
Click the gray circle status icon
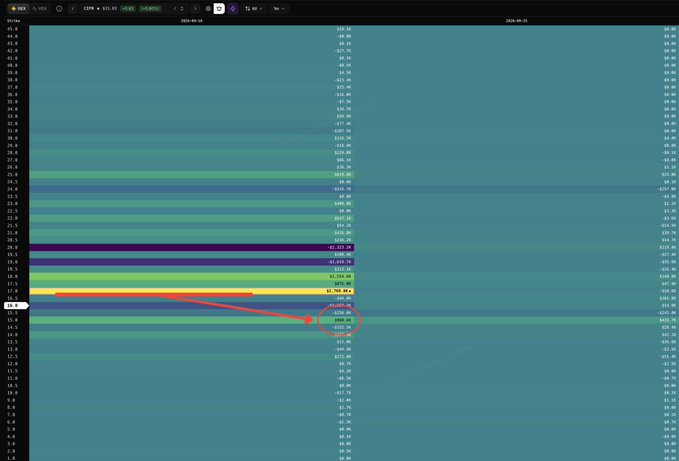[208, 9]
